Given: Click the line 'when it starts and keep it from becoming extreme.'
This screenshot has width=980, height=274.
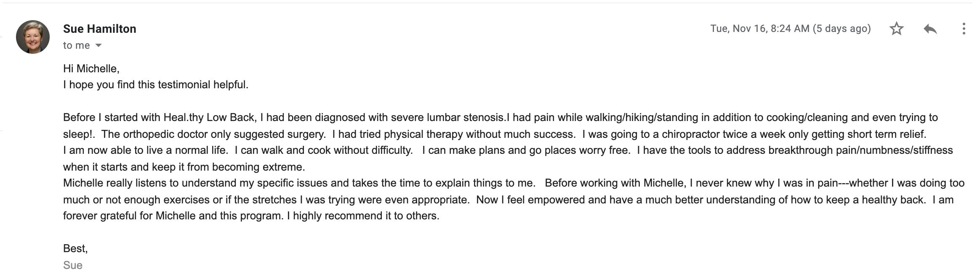Looking at the screenshot, I should 184,167.
